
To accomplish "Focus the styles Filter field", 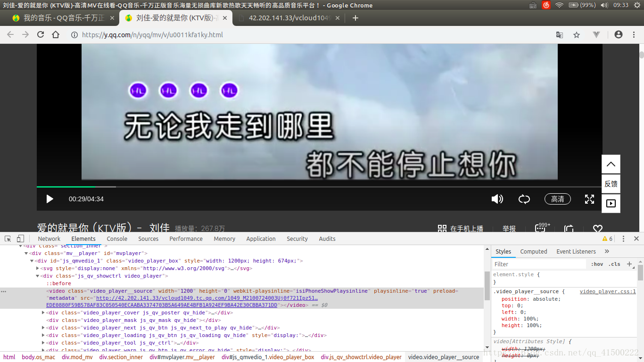I will (539, 264).
